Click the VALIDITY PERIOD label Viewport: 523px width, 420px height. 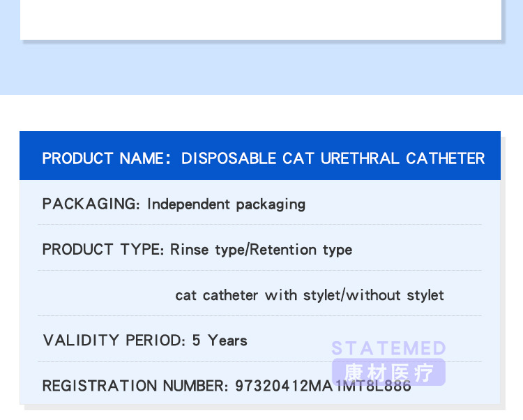pyautogui.click(x=114, y=340)
